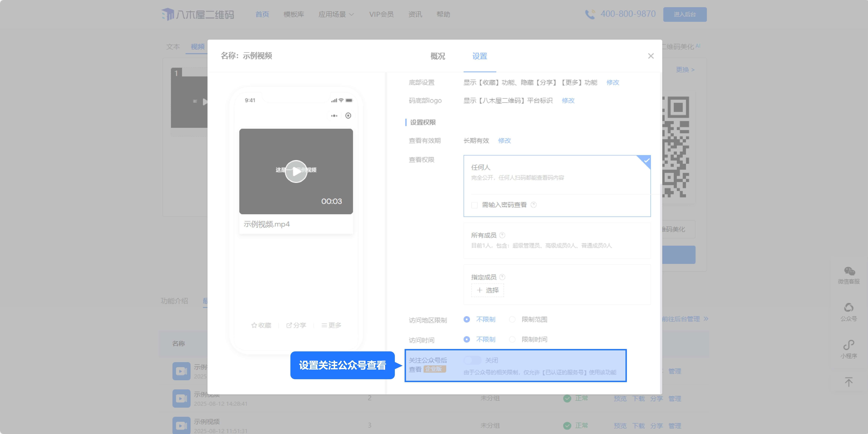Click help icon beside 需输入密码查看
The width and height of the screenshot is (868, 434).
pyautogui.click(x=533, y=205)
